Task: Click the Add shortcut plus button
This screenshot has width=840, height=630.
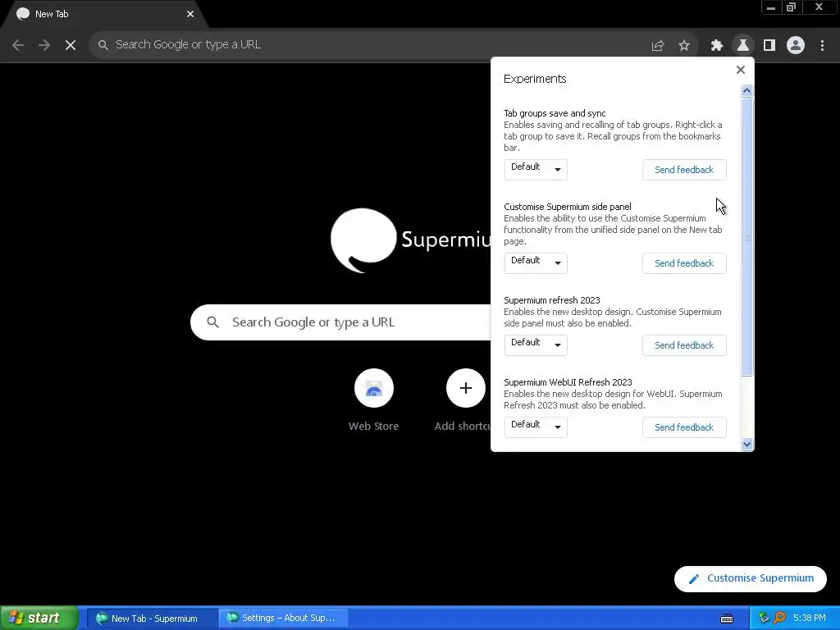Action: click(x=465, y=388)
